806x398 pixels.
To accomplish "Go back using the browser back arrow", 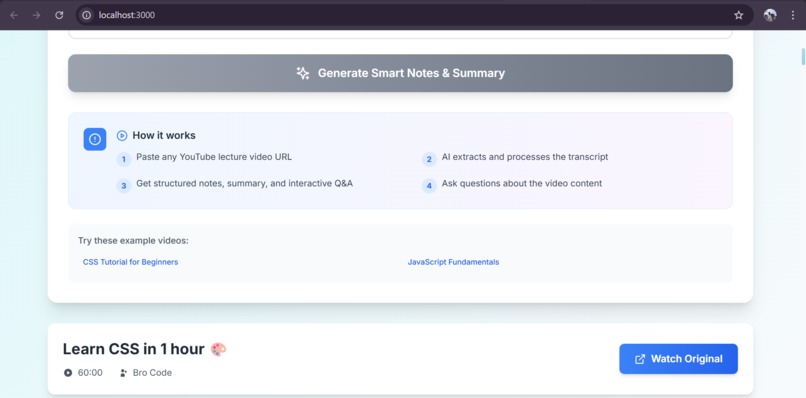I will click(14, 15).
